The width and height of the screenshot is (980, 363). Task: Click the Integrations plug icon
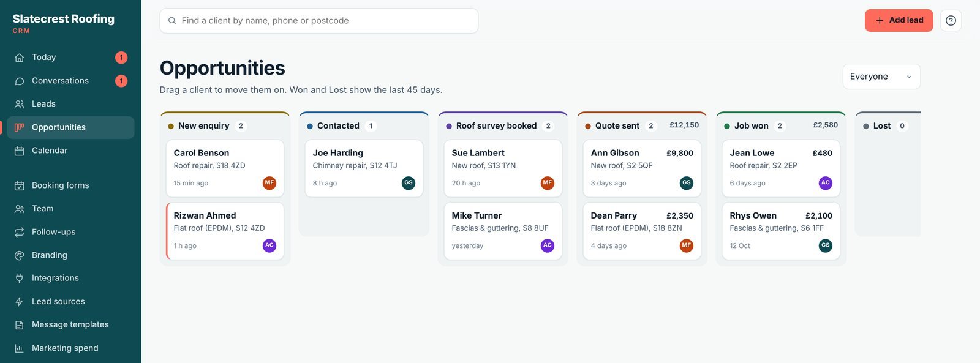[x=20, y=278]
